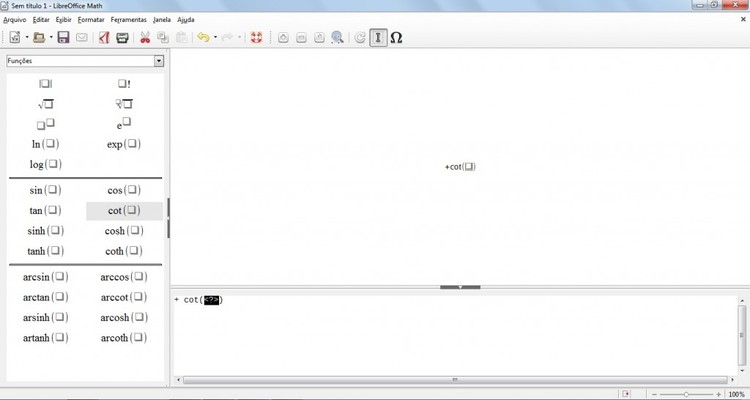The width and height of the screenshot is (750, 400).
Task: Click the status bar zoom slider handle
Action: click(686, 394)
